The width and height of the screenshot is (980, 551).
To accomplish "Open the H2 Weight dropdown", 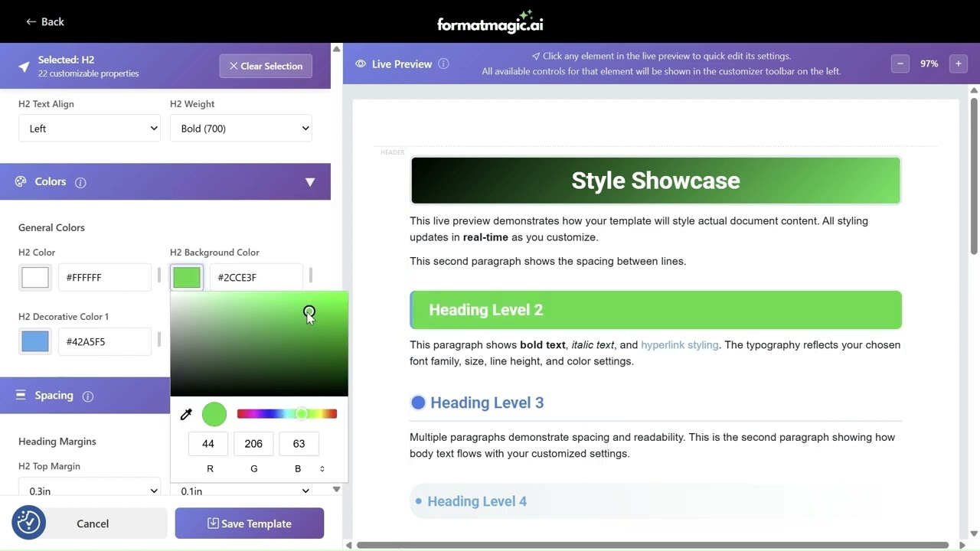I will [241, 129].
